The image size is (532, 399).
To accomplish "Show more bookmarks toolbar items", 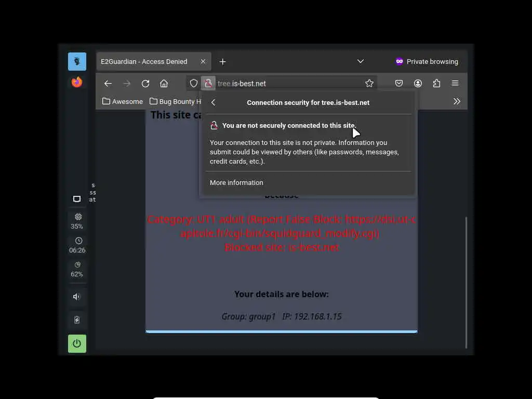I will click(x=457, y=101).
